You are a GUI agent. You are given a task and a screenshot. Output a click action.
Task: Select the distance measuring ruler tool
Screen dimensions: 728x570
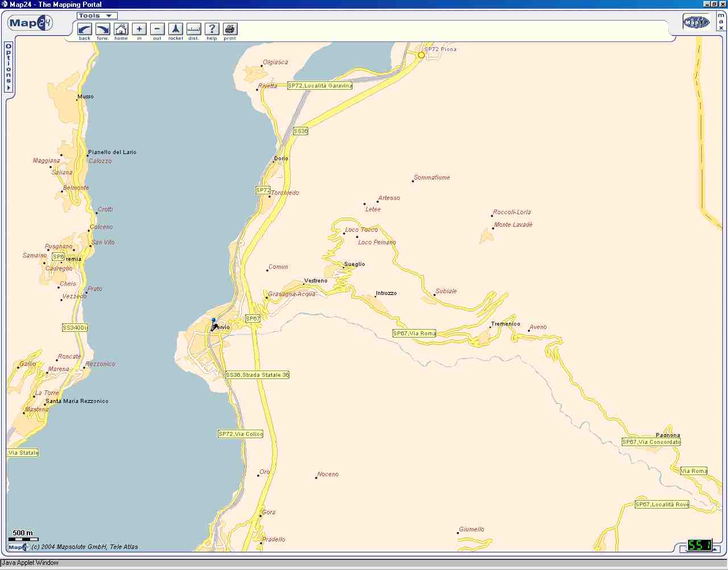[194, 29]
